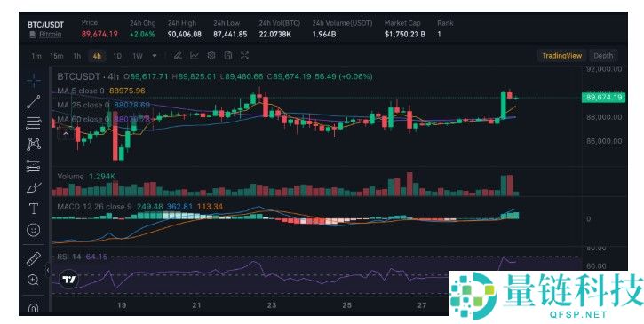Select the trend line drawing tool
Image resolution: width=644 pixels, height=324 pixels.
tap(34, 101)
